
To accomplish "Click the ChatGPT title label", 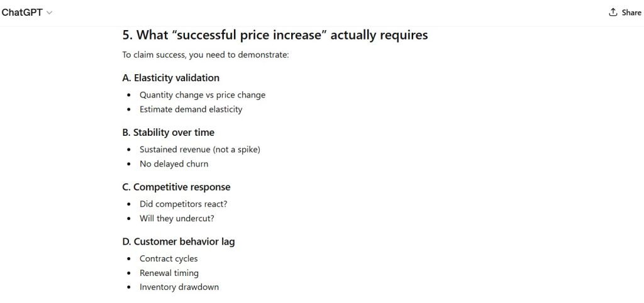I will pos(22,13).
